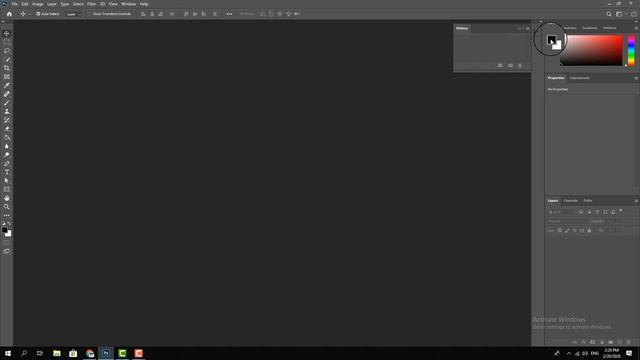Open Fill dropdown in Layers panel

pyautogui.click(x=611, y=231)
